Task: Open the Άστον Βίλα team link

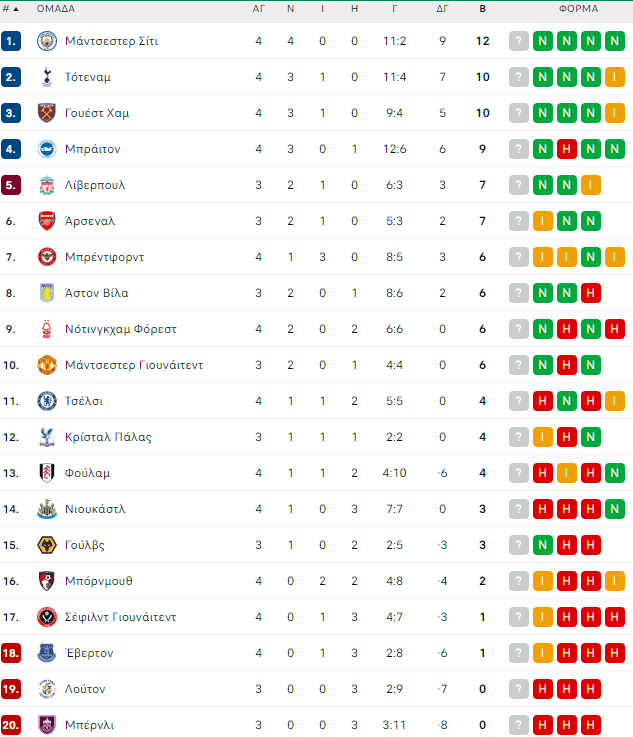Action: (x=96, y=293)
